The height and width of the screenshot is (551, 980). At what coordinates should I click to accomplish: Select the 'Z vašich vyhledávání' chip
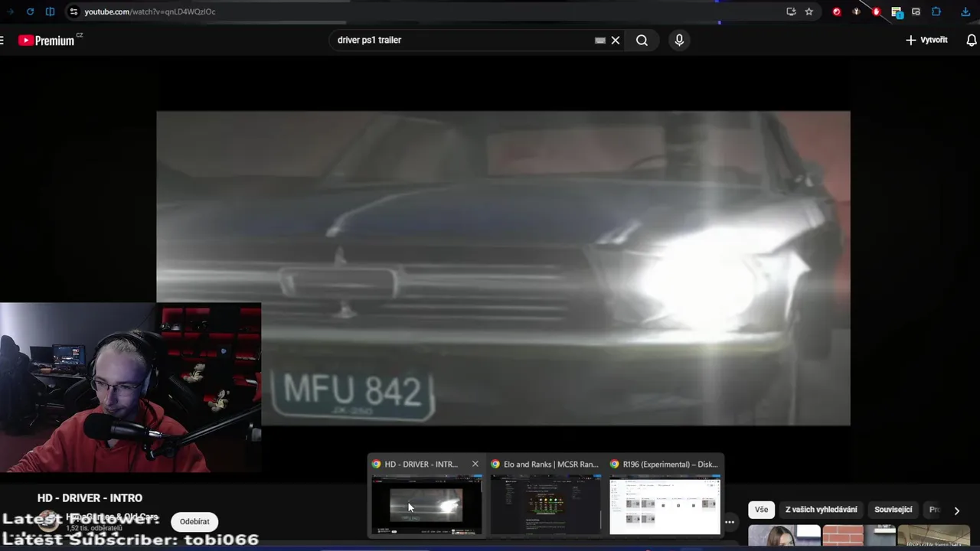pos(822,510)
